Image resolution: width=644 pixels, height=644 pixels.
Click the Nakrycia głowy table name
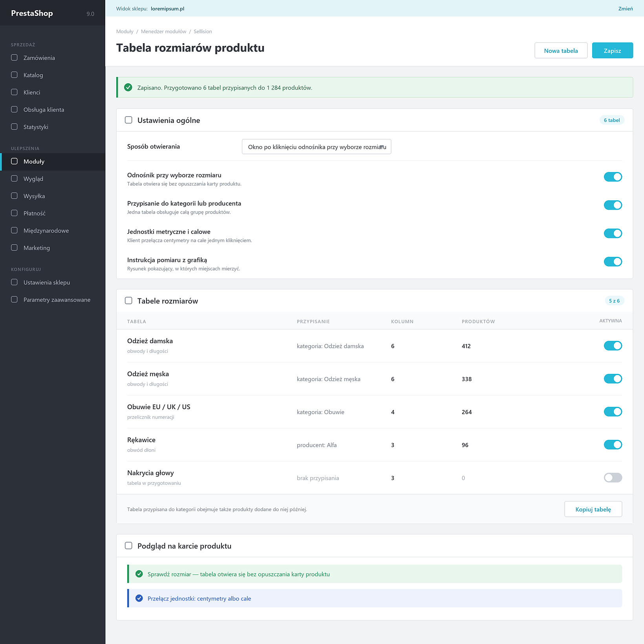click(x=150, y=473)
